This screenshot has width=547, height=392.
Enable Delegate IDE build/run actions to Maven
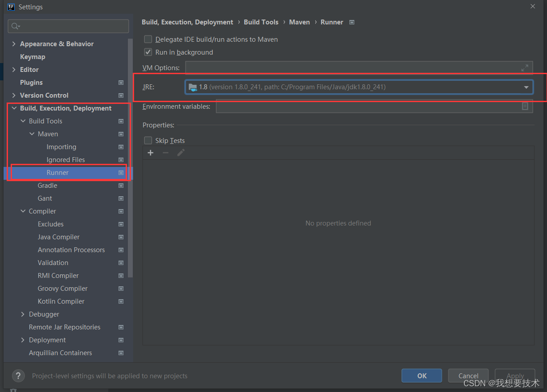(148, 40)
